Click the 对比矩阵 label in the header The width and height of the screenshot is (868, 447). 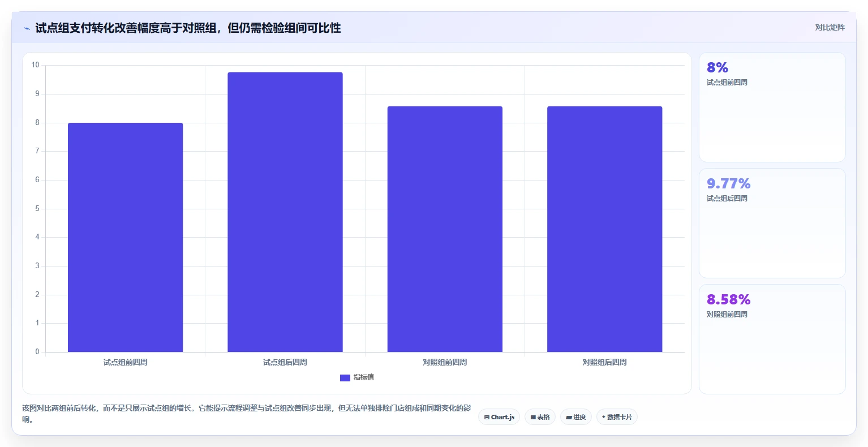point(830,28)
